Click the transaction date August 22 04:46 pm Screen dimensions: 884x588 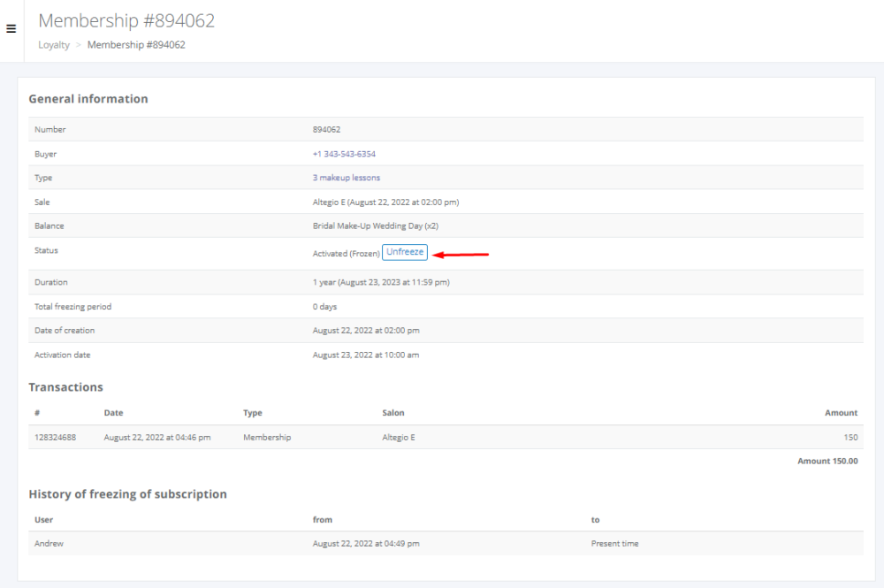coord(157,437)
